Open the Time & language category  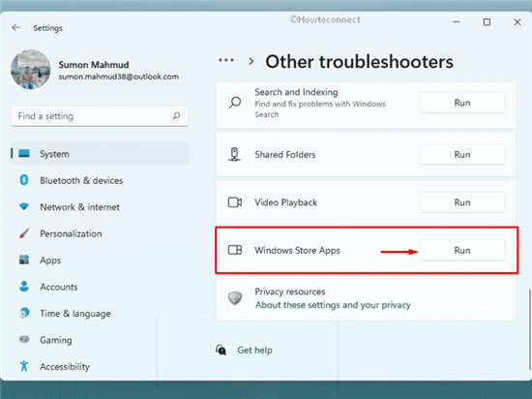[x=75, y=313]
